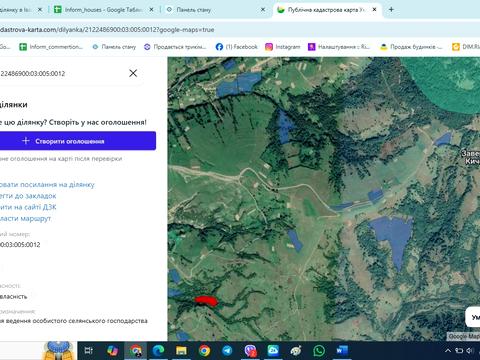Viewport: 480px width, 360px height.
Task: Click the red highlighted parcel on map
Action: coord(206,300)
